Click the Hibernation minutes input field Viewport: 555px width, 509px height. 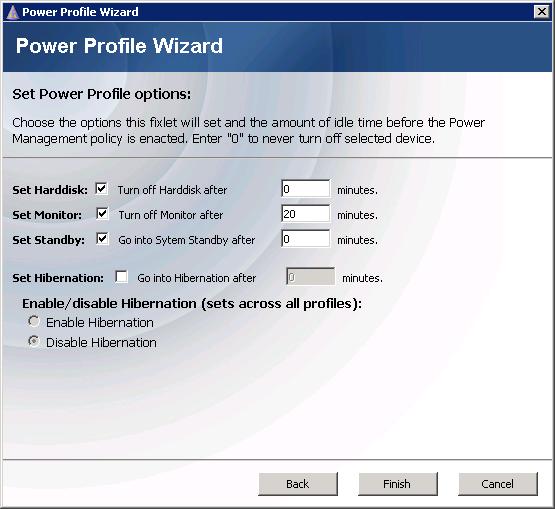point(310,277)
